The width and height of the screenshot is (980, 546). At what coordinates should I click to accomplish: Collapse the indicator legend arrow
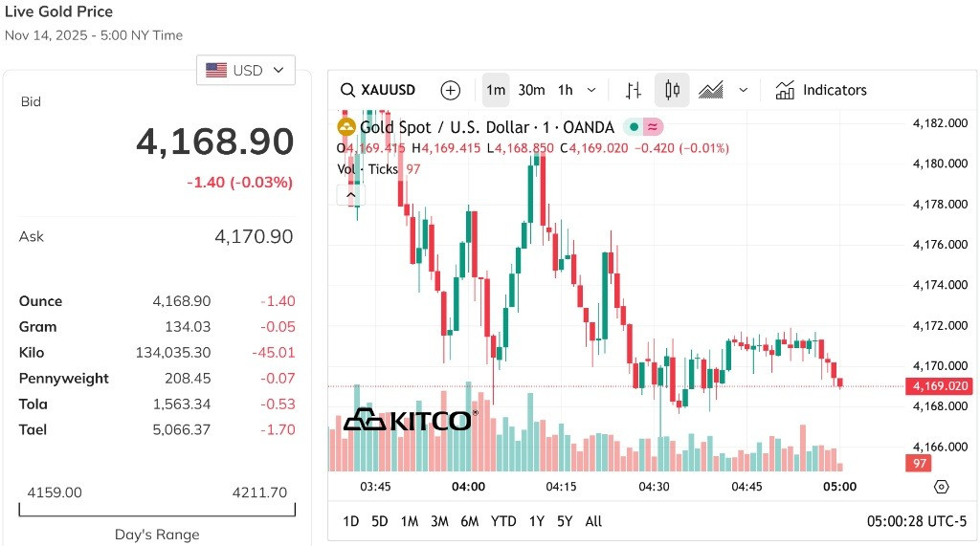[x=350, y=195]
